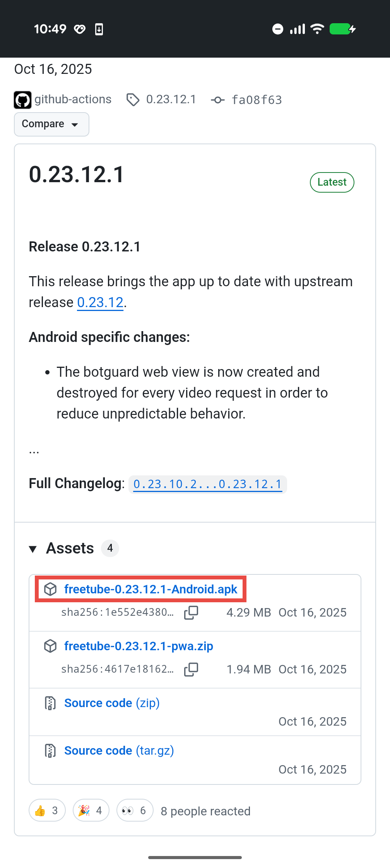Open the upstream release 0.23.12 link
This screenshot has width=390, height=868.
(x=100, y=302)
